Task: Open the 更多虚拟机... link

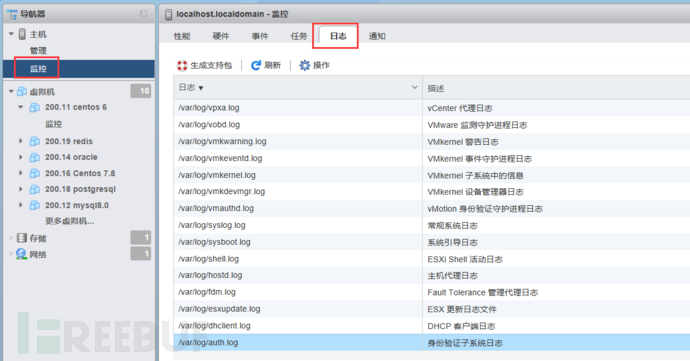Action: [x=70, y=221]
